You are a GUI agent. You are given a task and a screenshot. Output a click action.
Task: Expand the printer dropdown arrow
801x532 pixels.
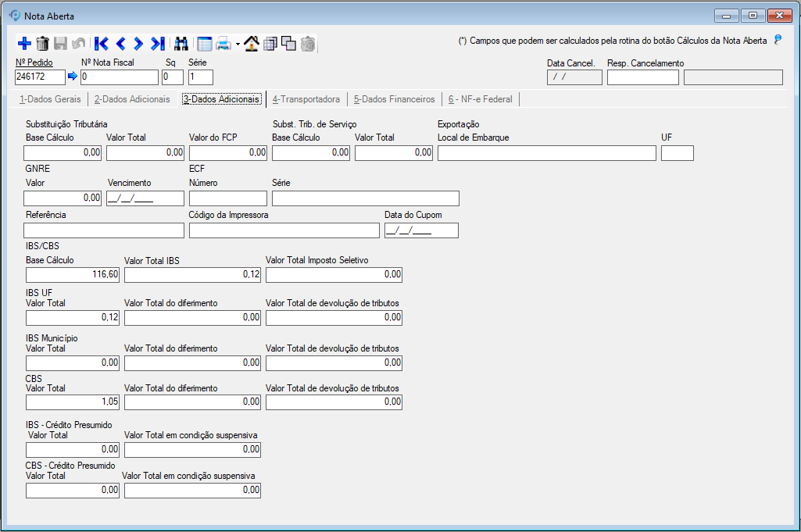point(237,45)
